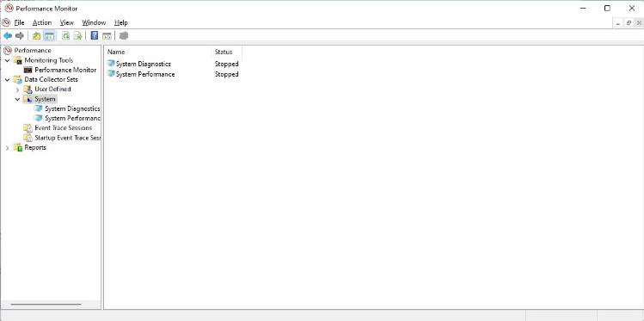Open Help via the blue question icon
The width and height of the screenshot is (644, 321).
pyautogui.click(x=95, y=36)
